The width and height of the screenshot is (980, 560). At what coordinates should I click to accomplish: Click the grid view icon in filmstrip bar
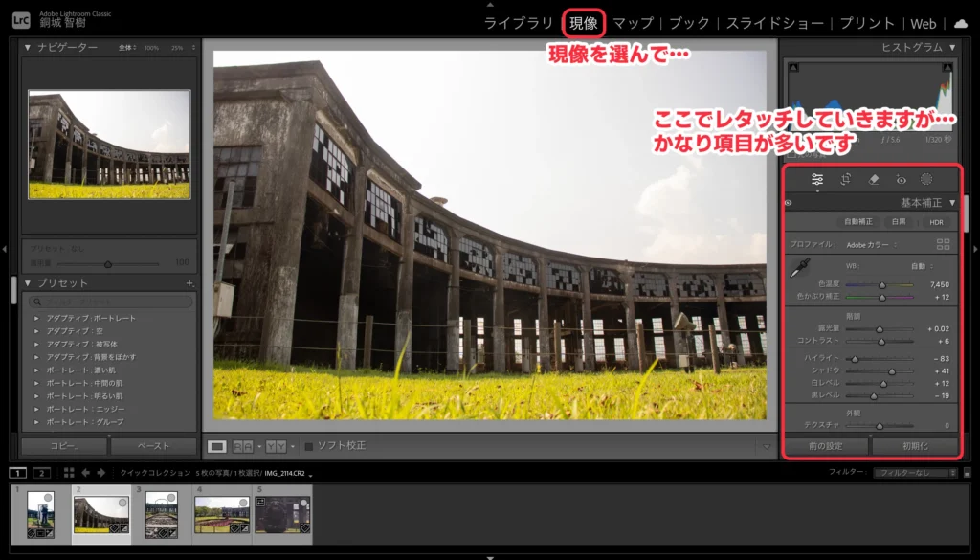click(69, 472)
